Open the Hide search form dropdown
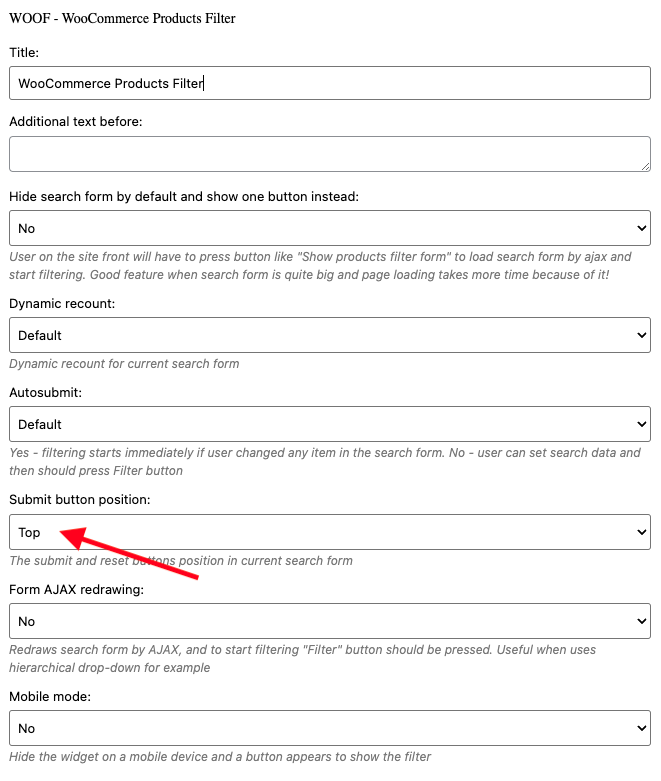The height and width of the screenshot is (781, 661). coord(330,228)
